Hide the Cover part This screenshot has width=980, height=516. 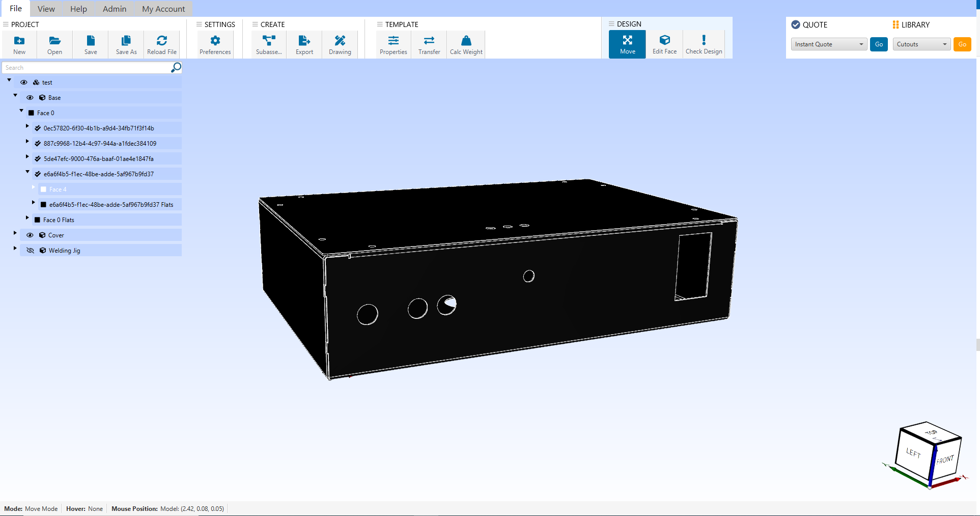pos(30,235)
